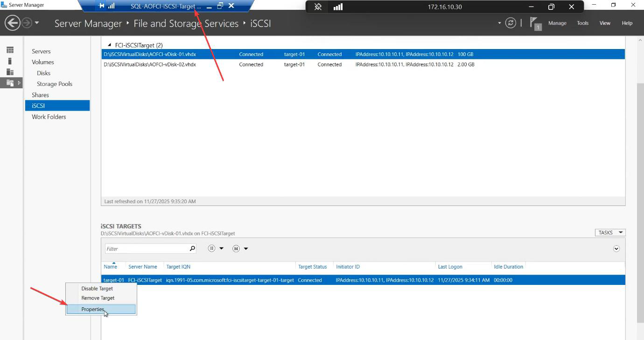
Task: Open the Manage menu
Action: point(557,23)
